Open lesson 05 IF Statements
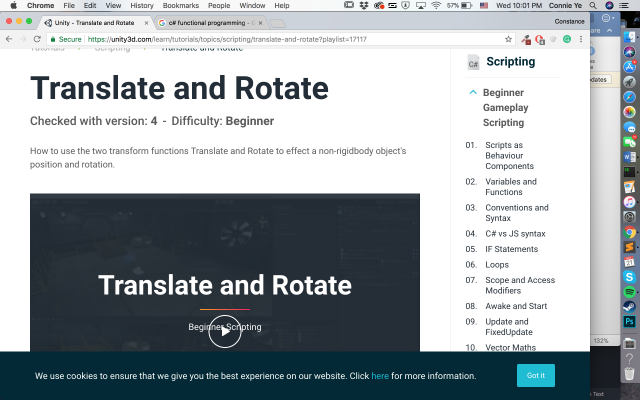This screenshot has height=400, width=640. coord(511,249)
